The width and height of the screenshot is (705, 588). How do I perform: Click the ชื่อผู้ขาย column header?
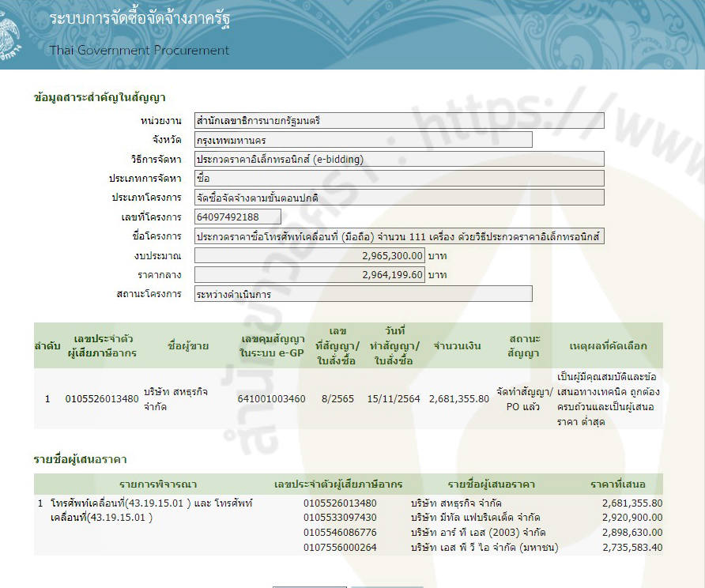[187, 346]
